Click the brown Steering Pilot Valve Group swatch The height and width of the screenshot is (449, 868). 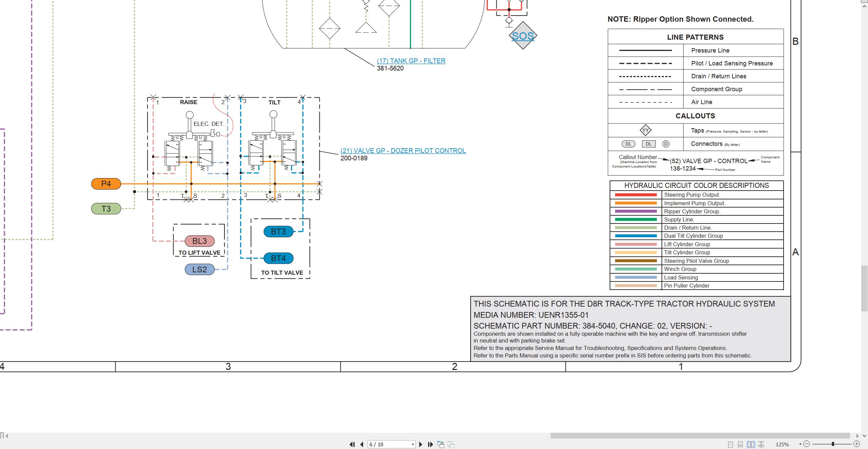(x=636, y=261)
